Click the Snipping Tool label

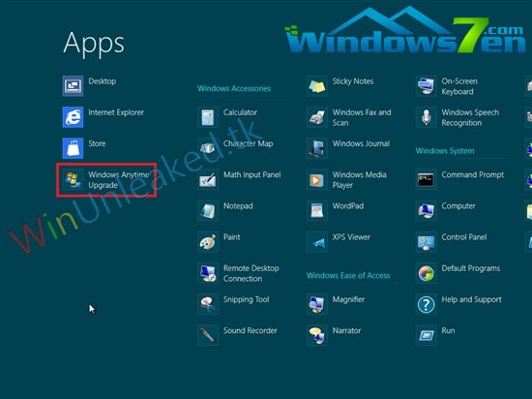point(247,299)
